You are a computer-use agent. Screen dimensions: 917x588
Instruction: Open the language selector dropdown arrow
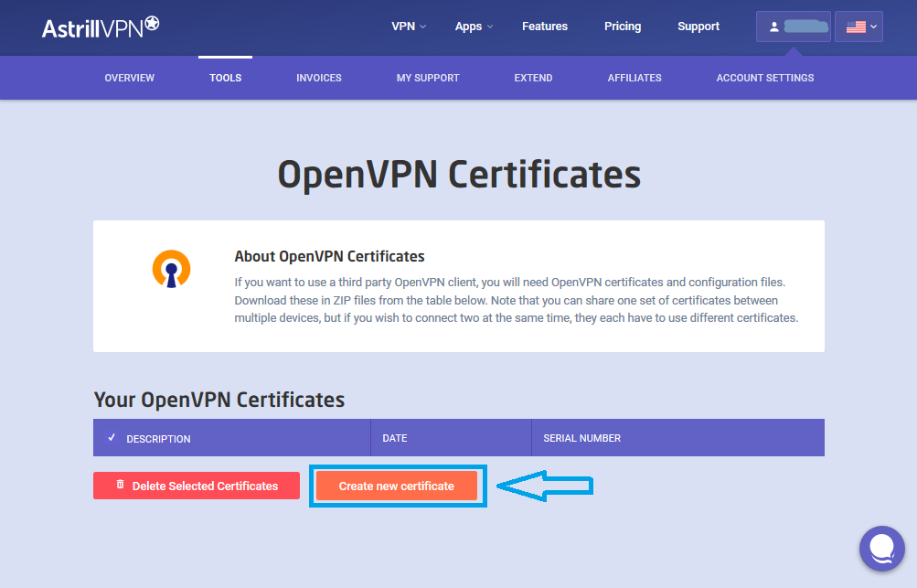pos(874,27)
